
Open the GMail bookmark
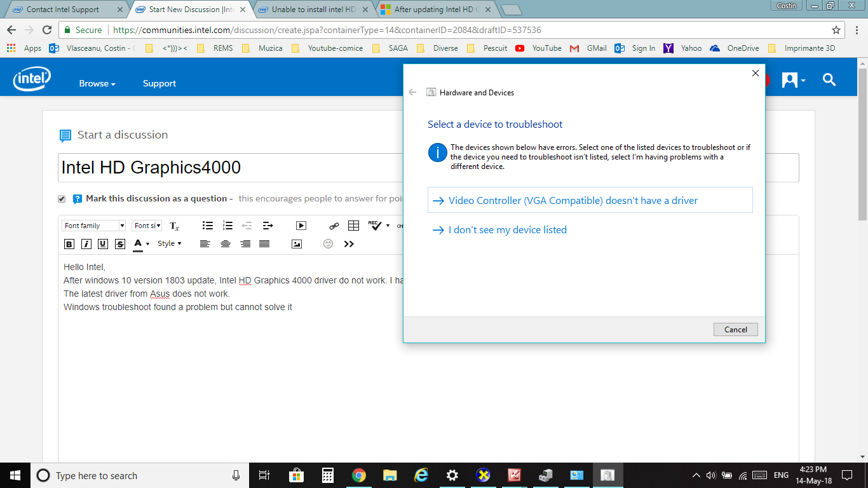(x=588, y=48)
